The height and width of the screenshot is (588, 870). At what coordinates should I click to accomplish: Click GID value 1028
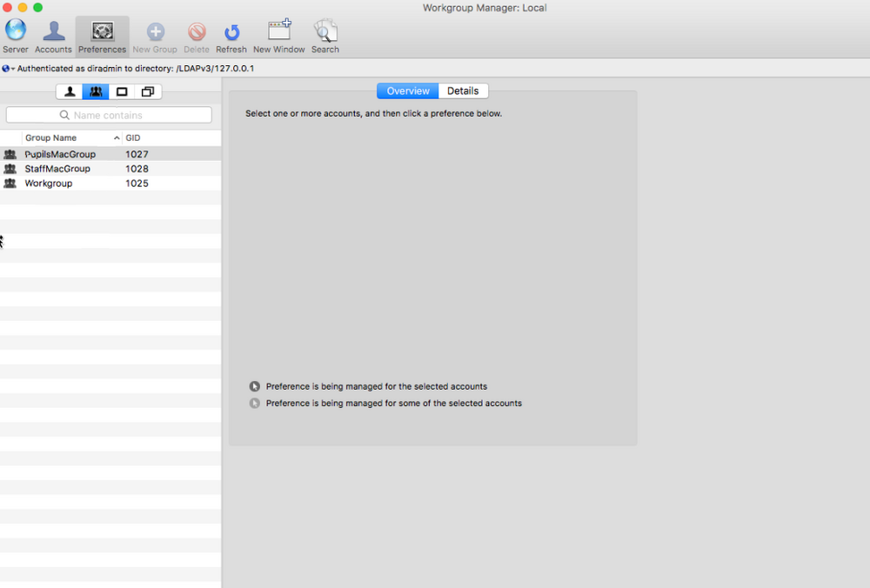click(137, 169)
